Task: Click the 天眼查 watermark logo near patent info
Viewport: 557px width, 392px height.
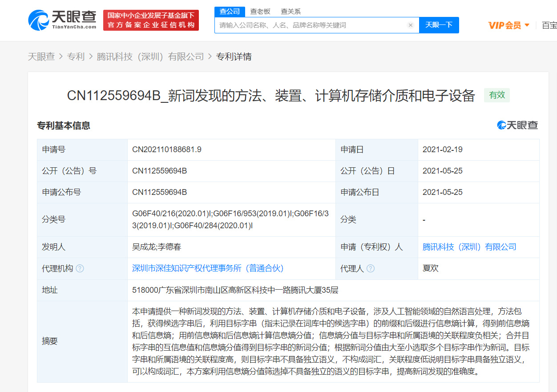Action: pyautogui.click(x=517, y=125)
